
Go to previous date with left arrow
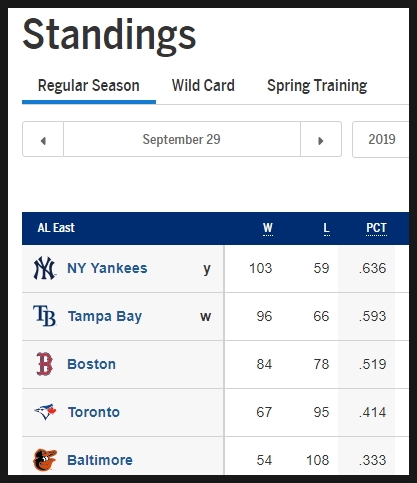(43, 139)
